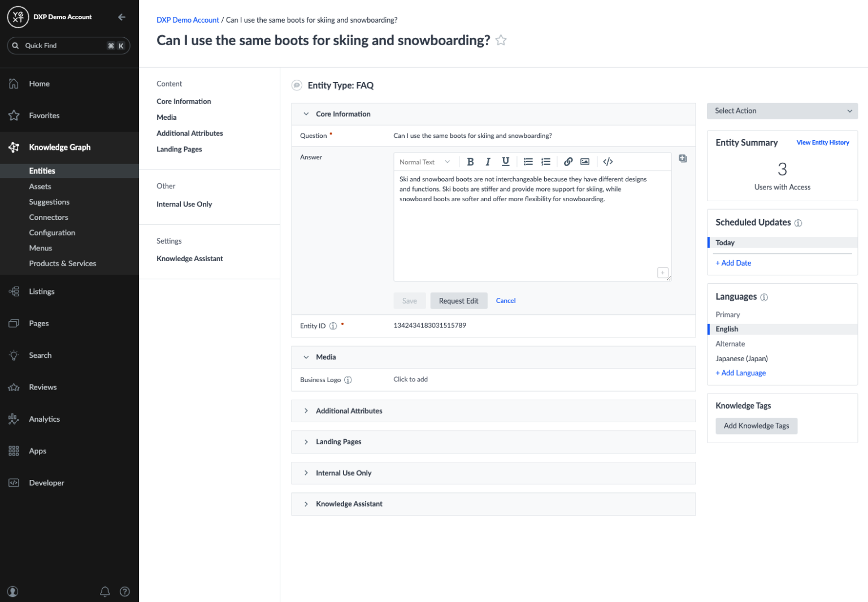
Task: Apply underline formatting in the editor
Action: click(x=505, y=162)
